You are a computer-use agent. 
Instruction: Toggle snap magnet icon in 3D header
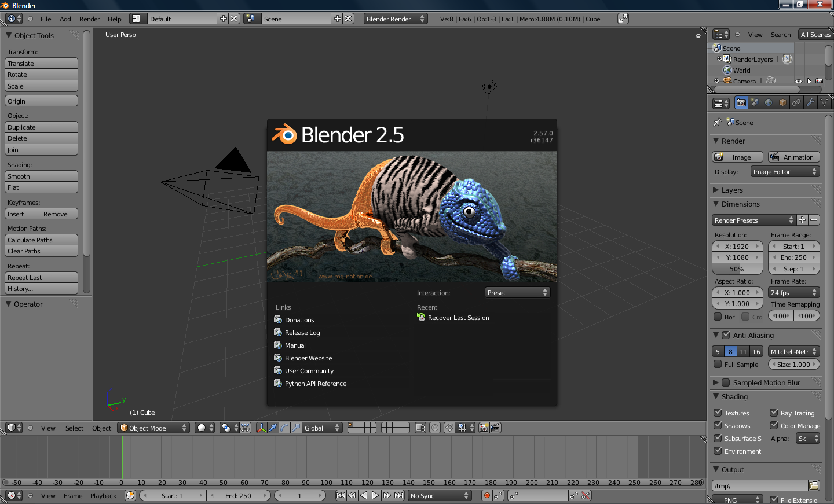[449, 428]
